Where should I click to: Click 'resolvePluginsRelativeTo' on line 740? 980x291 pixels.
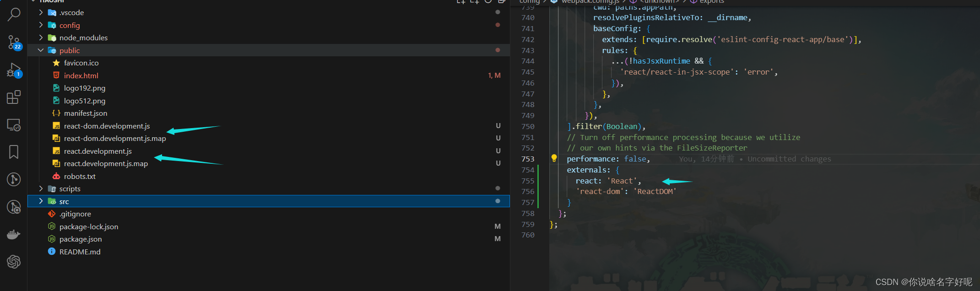(x=646, y=17)
